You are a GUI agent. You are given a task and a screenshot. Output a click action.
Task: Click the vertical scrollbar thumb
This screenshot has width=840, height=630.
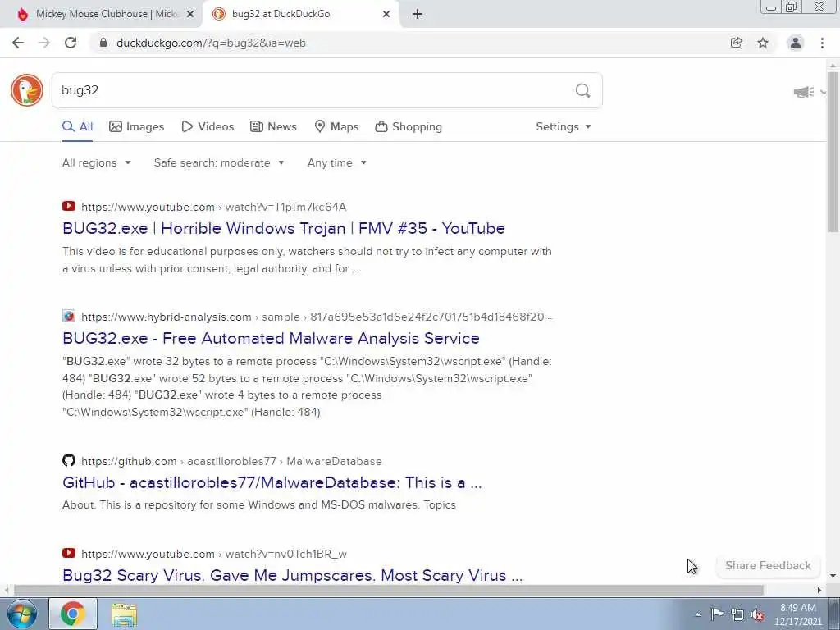[x=833, y=152]
